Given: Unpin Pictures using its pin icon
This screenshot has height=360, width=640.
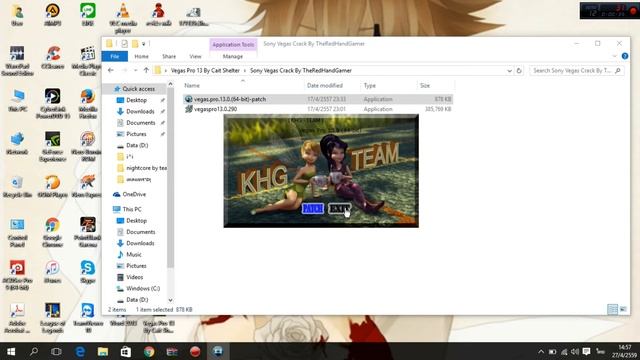Looking at the screenshot, I should click(163, 134).
